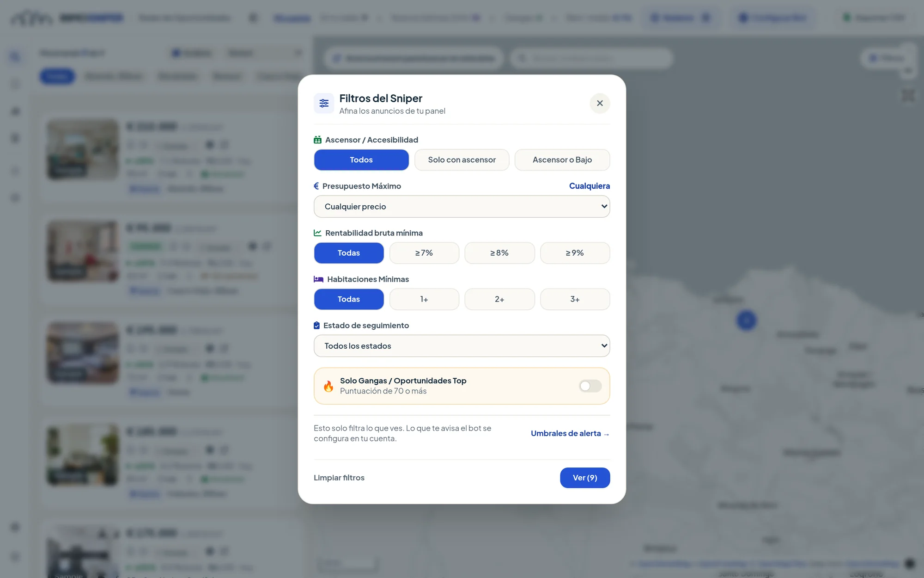This screenshot has width=924, height=578.
Task: Click the chart icon beside Rentabilidad bruta mínima
Action: [317, 233]
